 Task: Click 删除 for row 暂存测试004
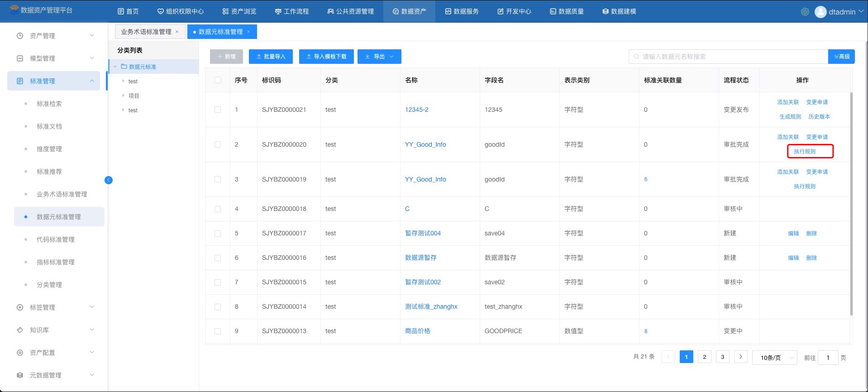(811, 234)
